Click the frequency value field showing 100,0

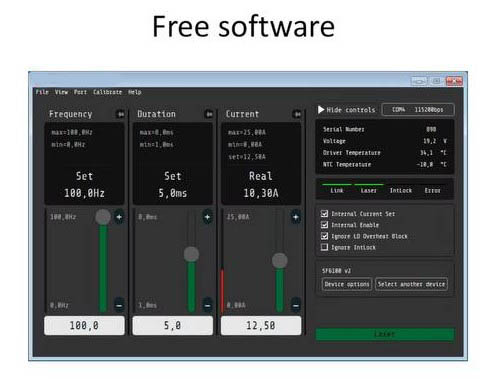pos(84,325)
